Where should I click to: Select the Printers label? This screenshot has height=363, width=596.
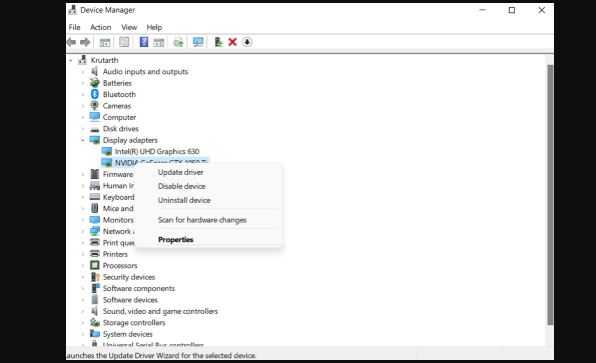coord(115,254)
